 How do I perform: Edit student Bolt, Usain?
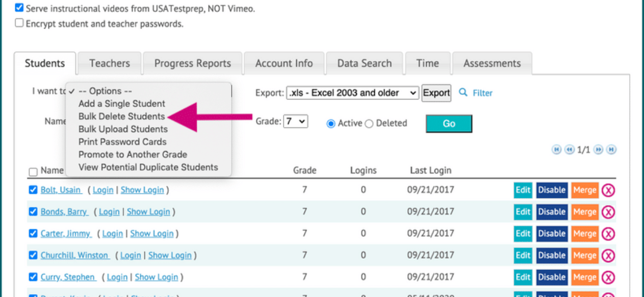[523, 190]
